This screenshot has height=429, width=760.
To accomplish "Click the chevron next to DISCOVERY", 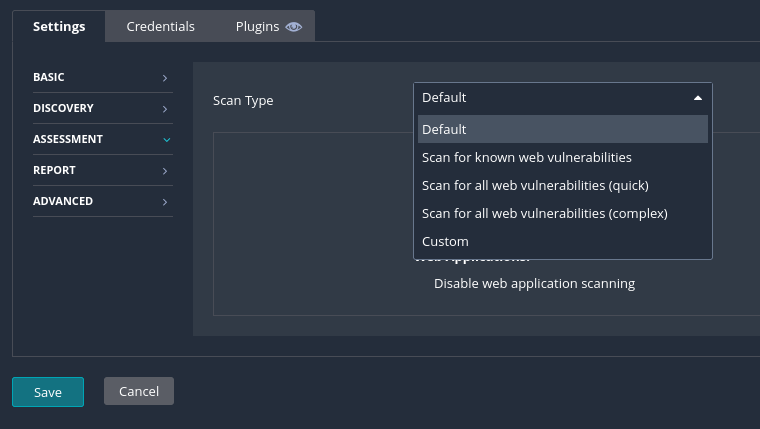I will (165, 109).
